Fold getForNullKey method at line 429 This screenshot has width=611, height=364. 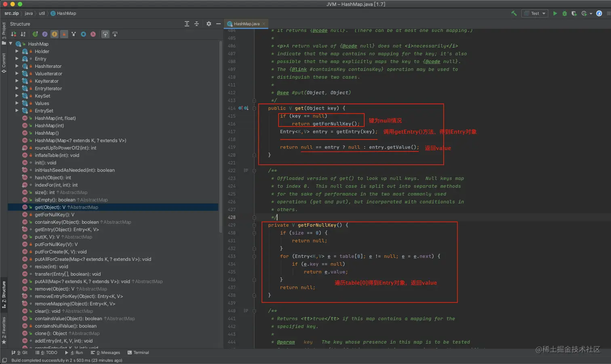pyautogui.click(x=254, y=225)
